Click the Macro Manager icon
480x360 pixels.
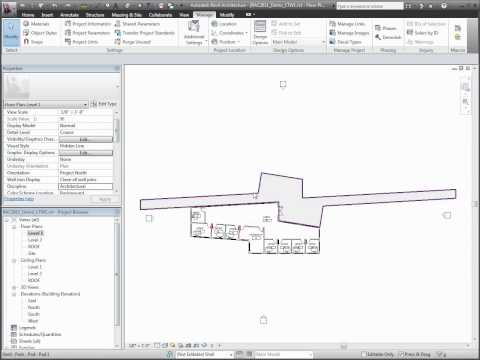(458, 28)
